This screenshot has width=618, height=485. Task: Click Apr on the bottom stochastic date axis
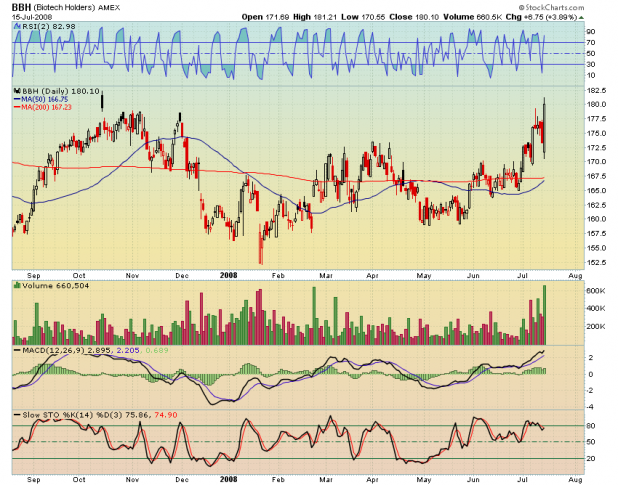pos(372,479)
